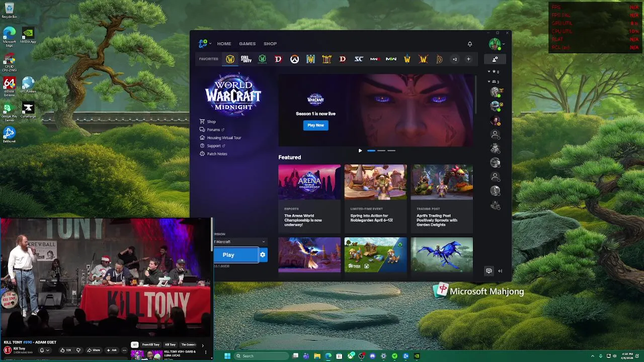The height and width of the screenshot is (362, 644).
Task: Open game settings gear beside Play
Action: click(x=263, y=255)
